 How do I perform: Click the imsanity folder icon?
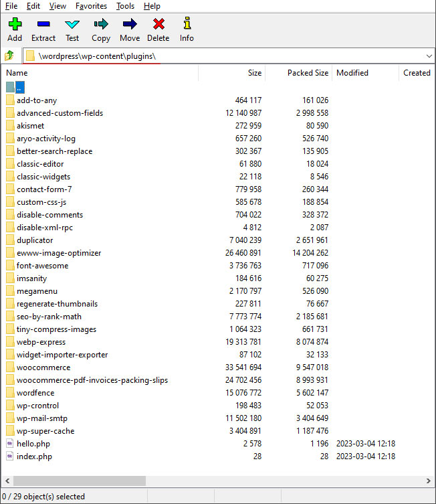(x=10, y=278)
